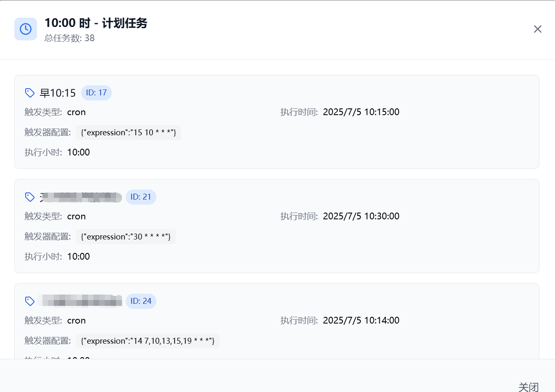Screen dimensions: 555x392
Task: Click the tag icon beside 早10:15
Action: click(x=30, y=93)
